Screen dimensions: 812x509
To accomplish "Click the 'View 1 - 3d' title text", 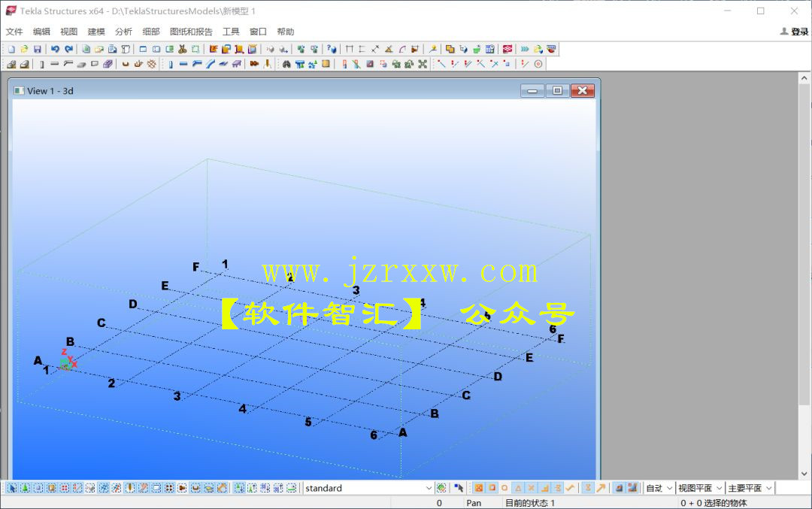I will 50,91.
